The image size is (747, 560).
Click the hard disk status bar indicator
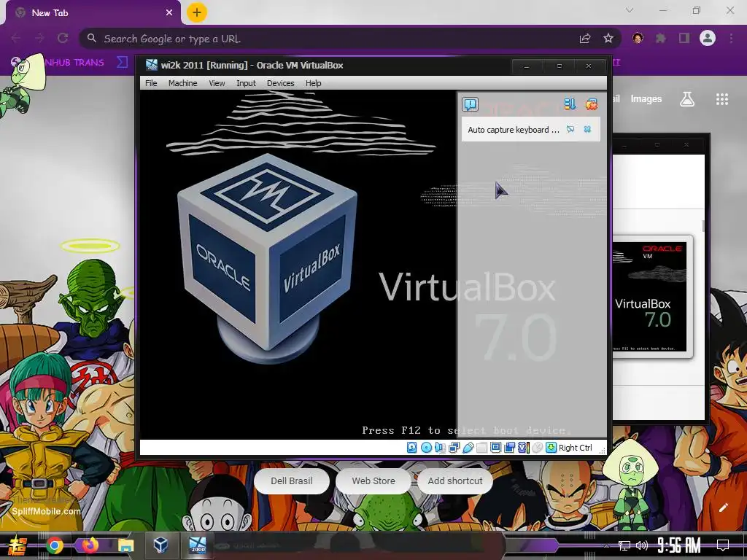412,448
